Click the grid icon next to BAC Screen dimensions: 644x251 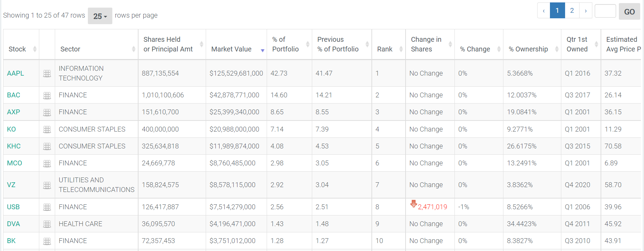[x=47, y=95]
